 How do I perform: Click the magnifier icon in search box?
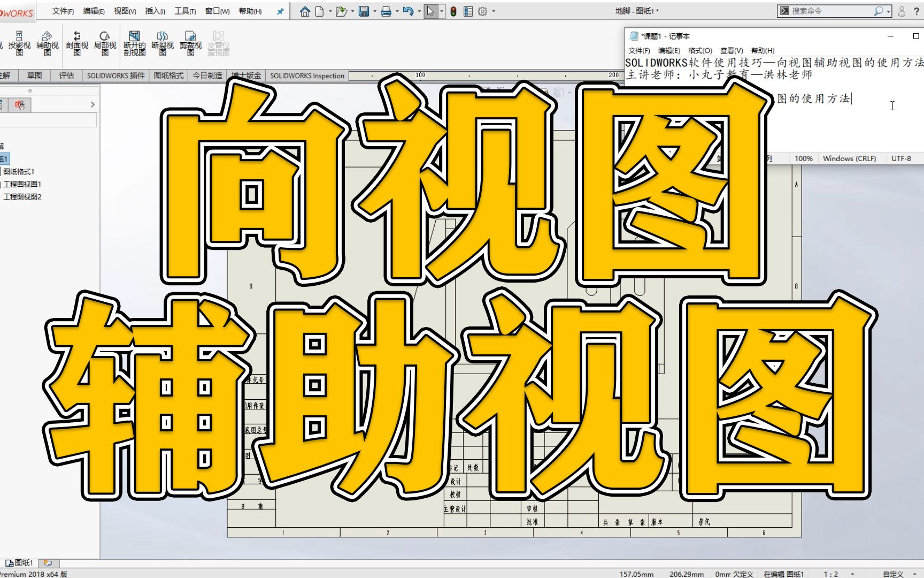(878, 11)
